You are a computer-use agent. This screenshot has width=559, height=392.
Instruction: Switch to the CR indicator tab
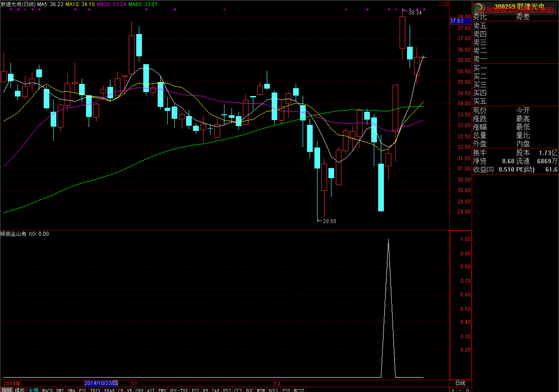121,390
